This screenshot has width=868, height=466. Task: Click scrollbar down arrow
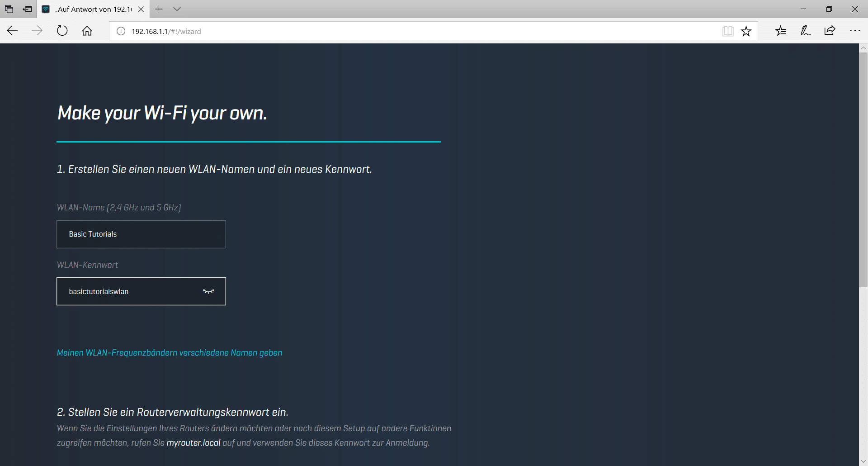coord(863,461)
